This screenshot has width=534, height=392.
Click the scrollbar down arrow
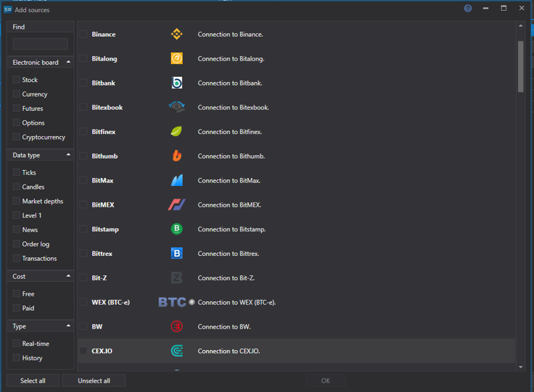[x=521, y=366]
